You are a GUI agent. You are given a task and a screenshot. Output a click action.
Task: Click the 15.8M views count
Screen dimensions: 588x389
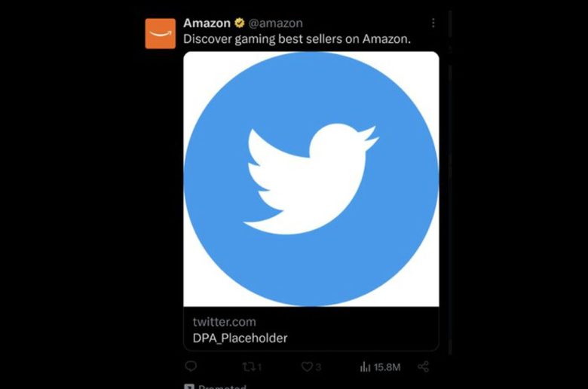point(387,367)
